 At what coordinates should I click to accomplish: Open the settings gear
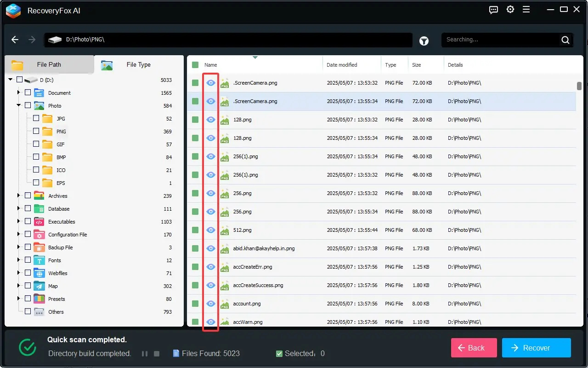tap(510, 10)
